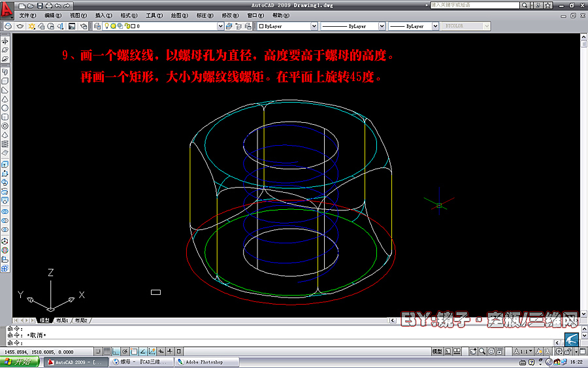
Task: Switch to the 模型 model tab
Action: click(x=44, y=320)
